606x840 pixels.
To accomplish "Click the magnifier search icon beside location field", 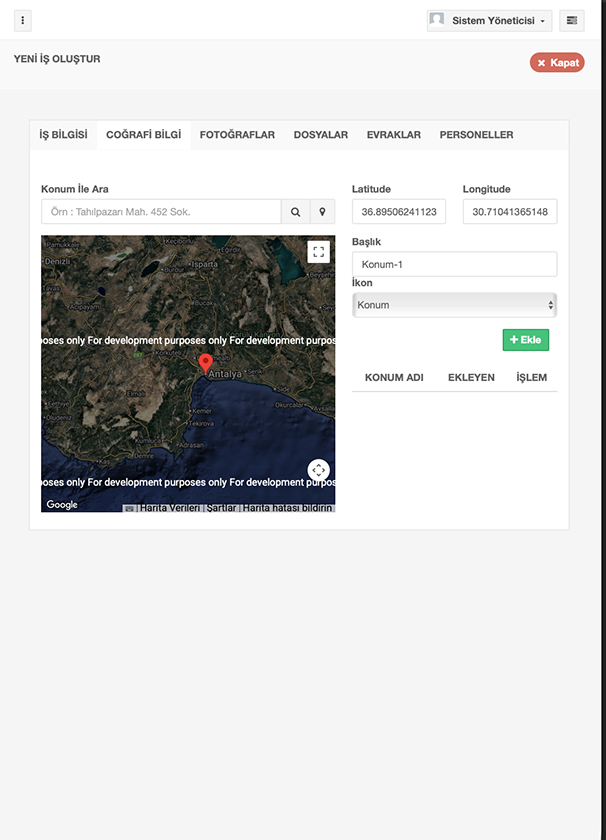I will pos(295,212).
